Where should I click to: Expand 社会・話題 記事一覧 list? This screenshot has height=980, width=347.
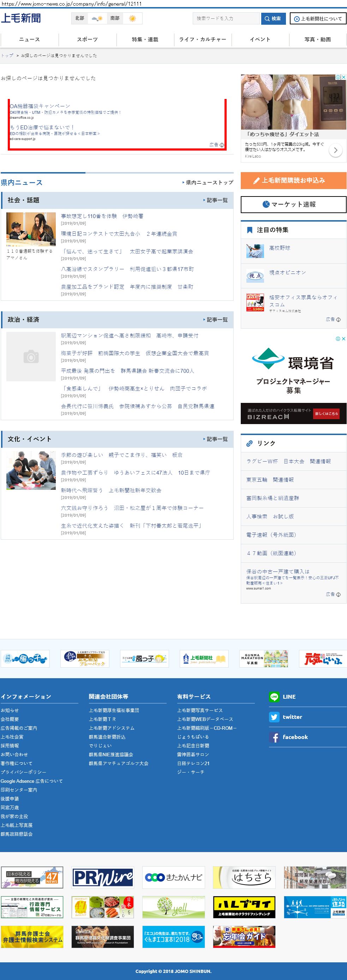[x=216, y=200]
